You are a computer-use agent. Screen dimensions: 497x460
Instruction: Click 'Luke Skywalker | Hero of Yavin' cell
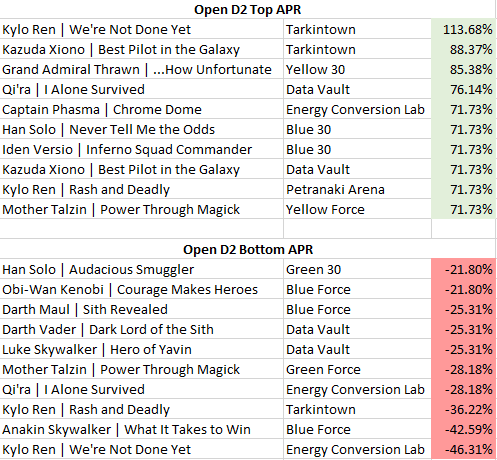141,349
